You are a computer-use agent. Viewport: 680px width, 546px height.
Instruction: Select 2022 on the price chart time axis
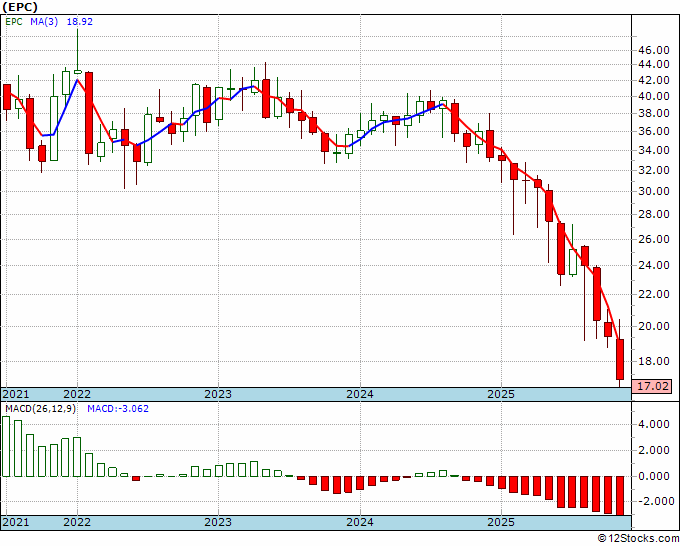(x=77, y=394)
